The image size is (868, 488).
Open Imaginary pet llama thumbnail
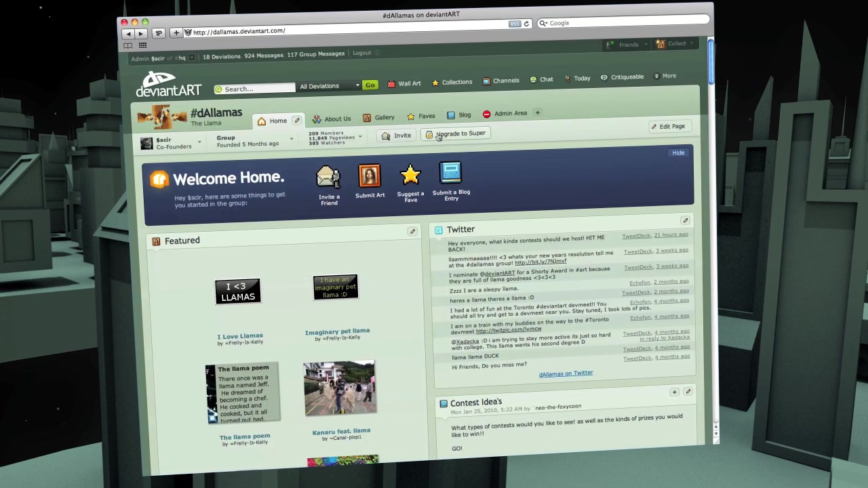[x=336, y=287]
